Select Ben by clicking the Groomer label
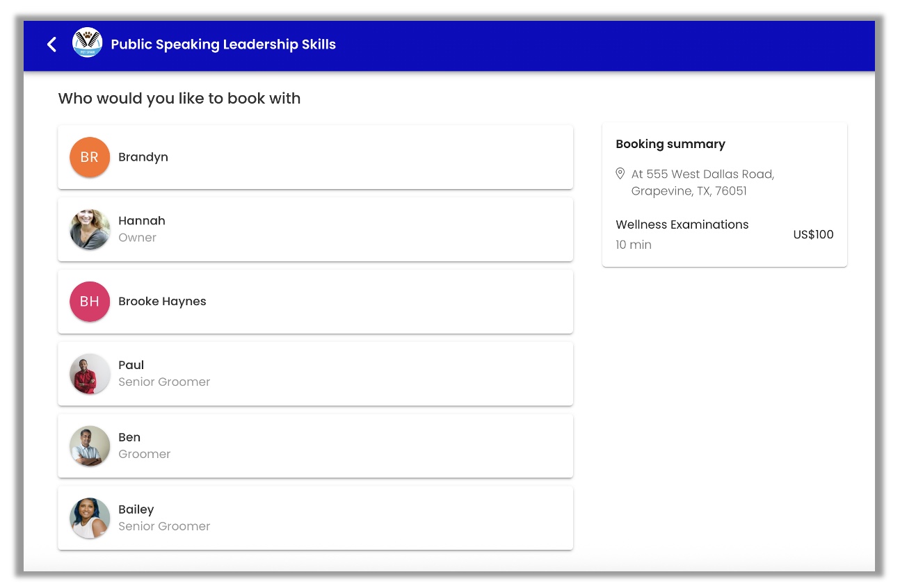Viewport: 900px width, 588px height. (145, 455)
